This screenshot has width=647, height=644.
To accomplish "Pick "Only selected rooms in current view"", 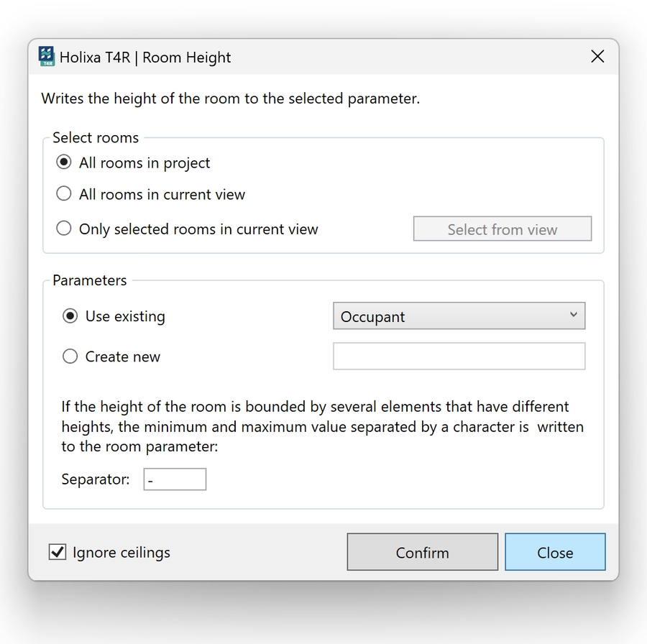I will click(64, 229).
